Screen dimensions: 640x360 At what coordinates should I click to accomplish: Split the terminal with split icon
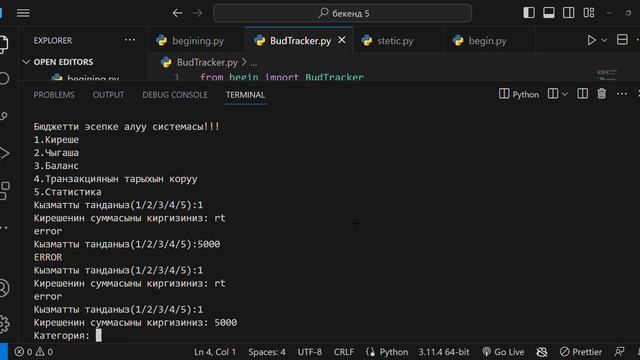point(582,94)
